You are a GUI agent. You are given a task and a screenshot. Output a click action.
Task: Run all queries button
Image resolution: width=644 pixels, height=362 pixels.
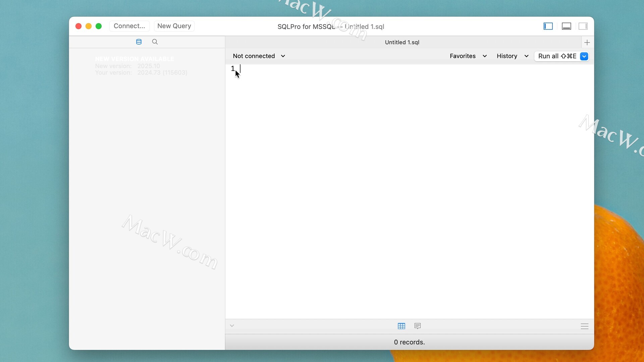click(557, 56)
